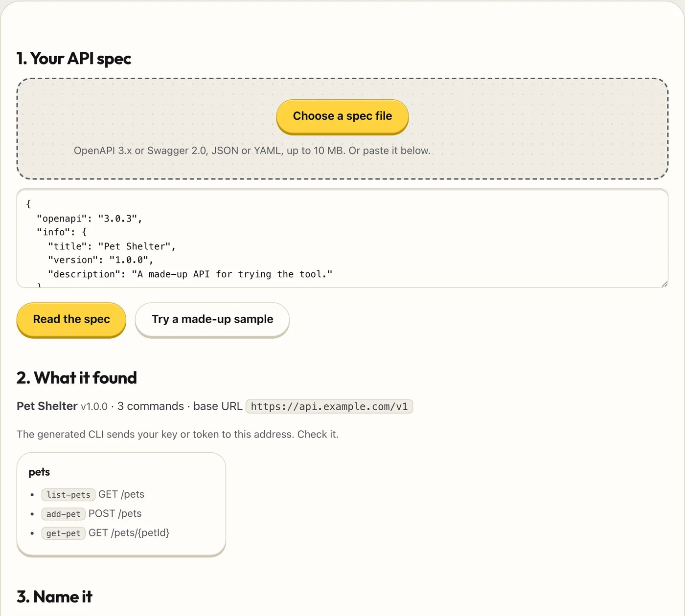Screen dimensions: 685x616
Task: Click the '"title": "Pet Shelter"' line
Action: (112, 246)
